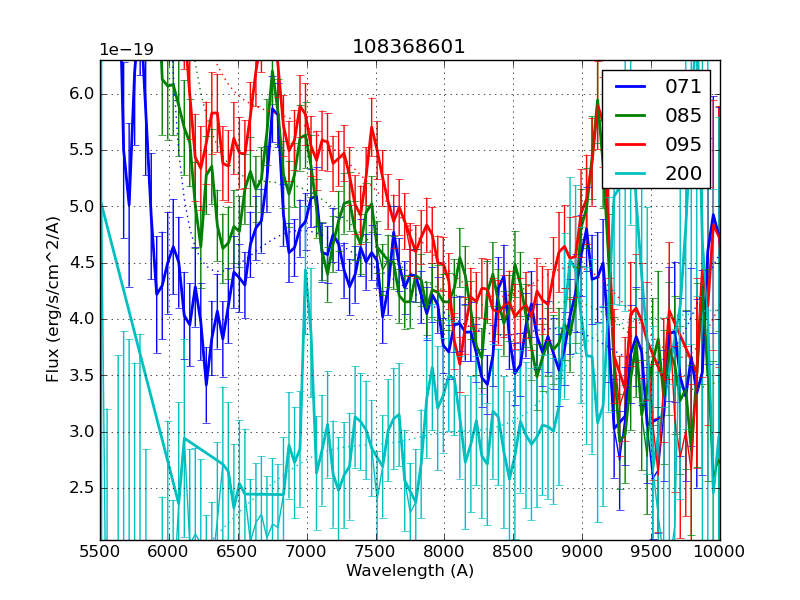Click the Flux (erg/s/cm^2/A) y-axis label
Image resolution: width=800 pixels, height=600 pixels.
(53, 300)
